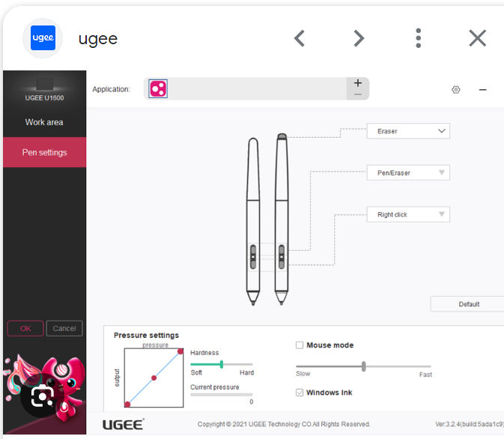This screenshot has width=504, height=439.
Task: Click the right pen illustration with eraser
Action: click(282, 219)
